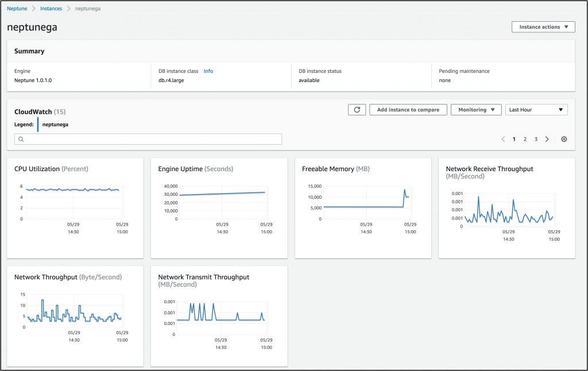
Task: Click the blue neptunega legend color bar
Action: (x=37, y=125)
